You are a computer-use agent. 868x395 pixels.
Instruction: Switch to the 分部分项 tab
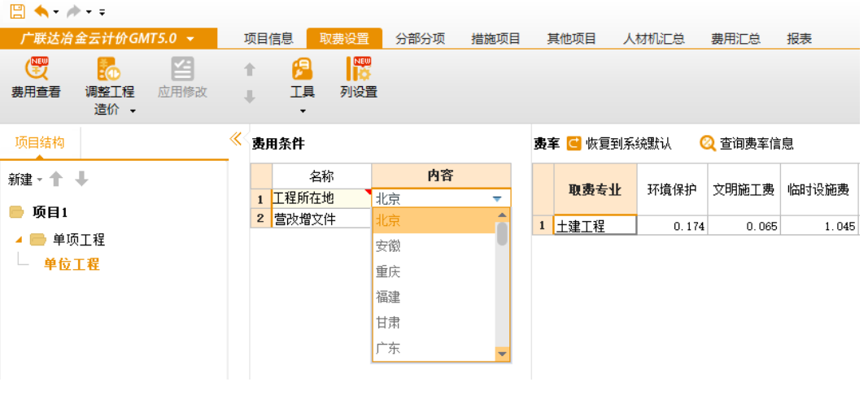[421, 39]
